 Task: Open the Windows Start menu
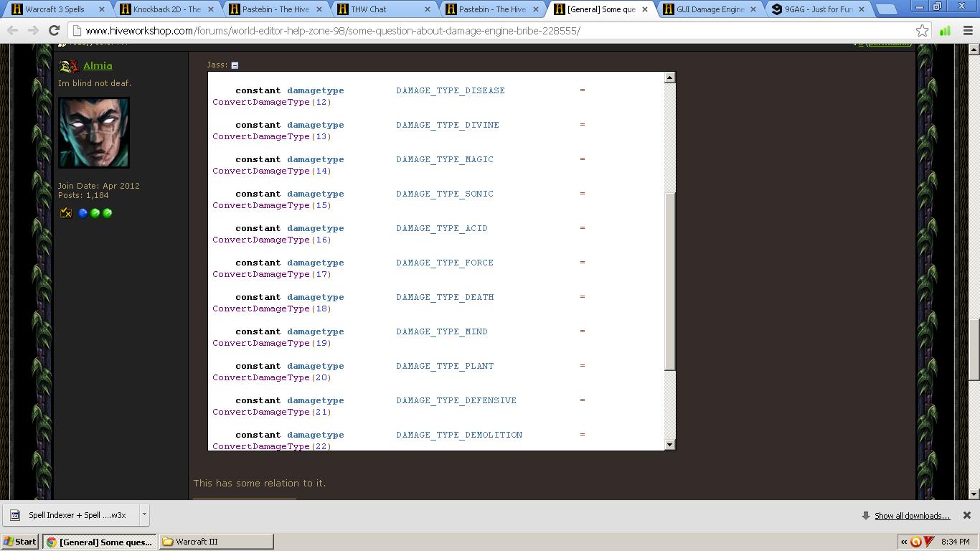coord(20,542)
